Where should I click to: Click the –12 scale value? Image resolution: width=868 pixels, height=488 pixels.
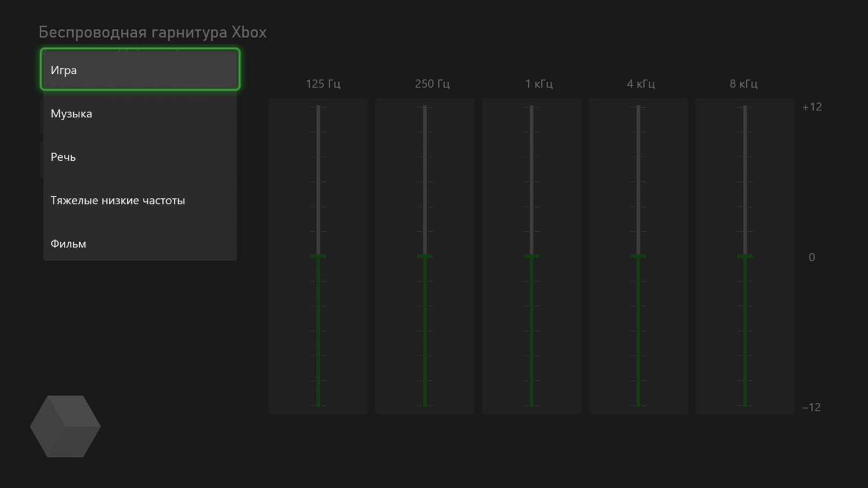coord(811,408)
